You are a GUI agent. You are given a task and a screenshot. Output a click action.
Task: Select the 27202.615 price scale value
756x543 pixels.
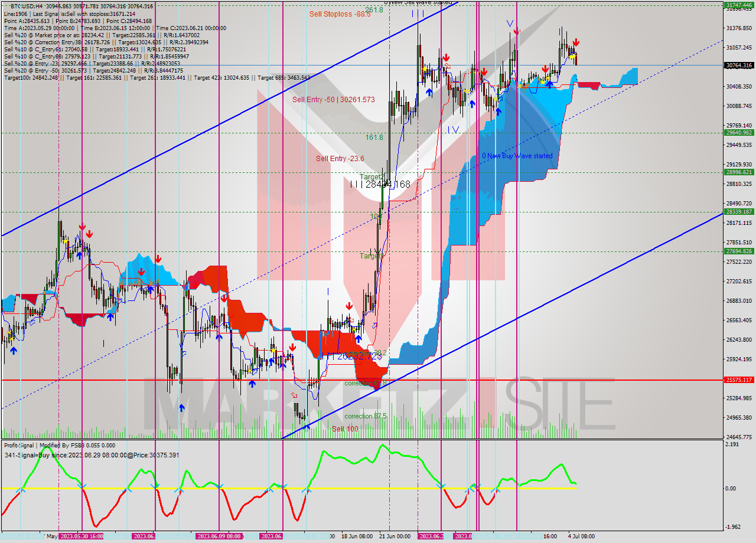(738, 281)
